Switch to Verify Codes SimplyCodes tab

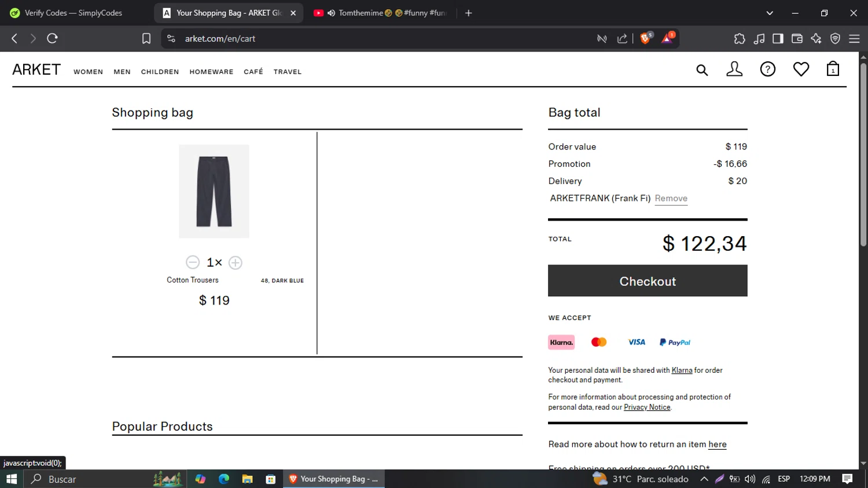[73, 13]
